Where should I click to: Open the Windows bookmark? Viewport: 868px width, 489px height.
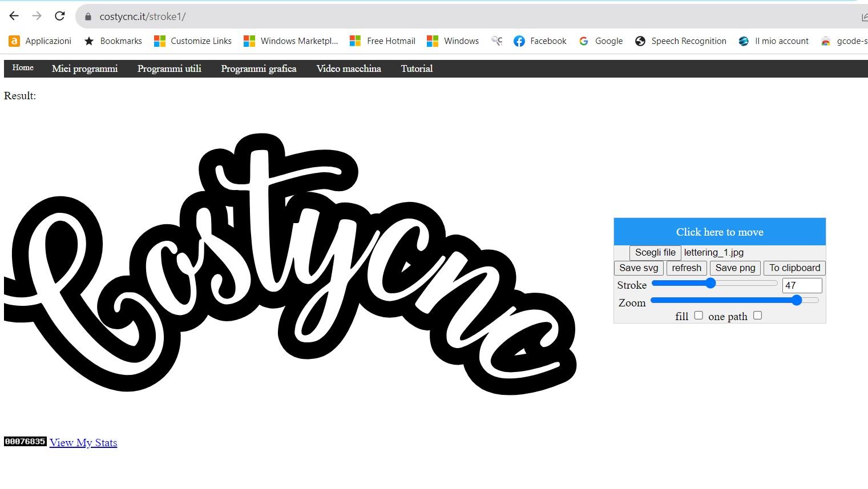(453, 41)
